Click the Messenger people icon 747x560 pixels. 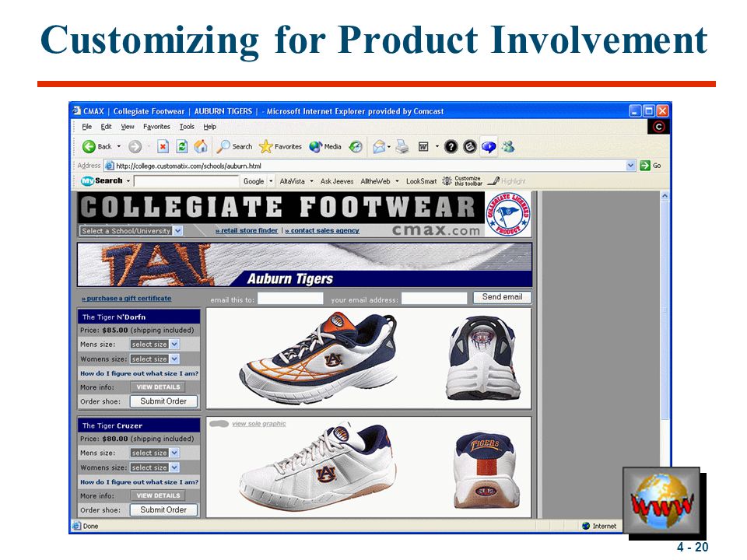(508, 147)
